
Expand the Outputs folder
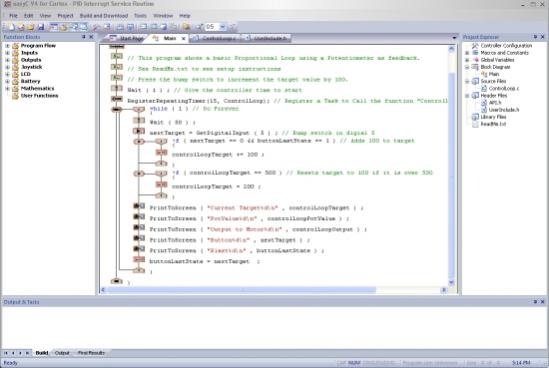click(7, 60)
